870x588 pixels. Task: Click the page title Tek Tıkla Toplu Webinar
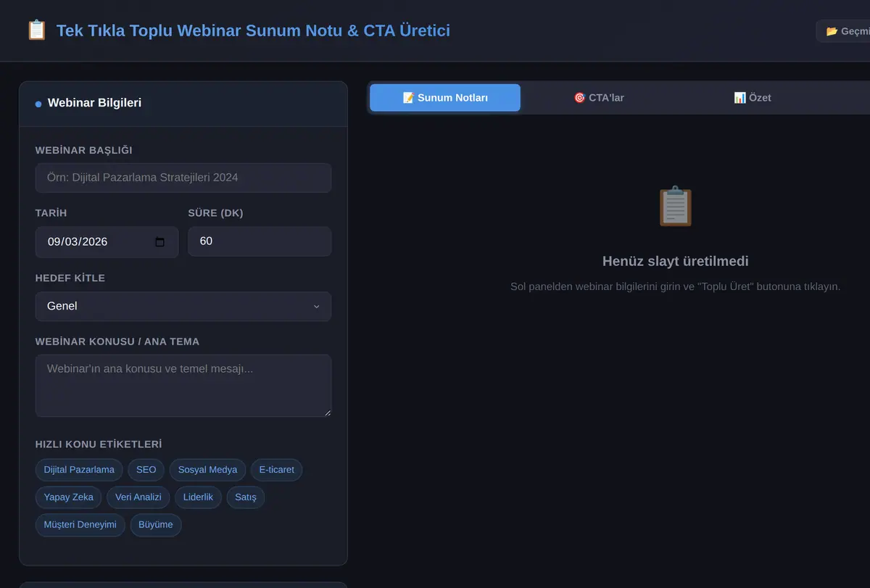pyautogui.click(x=253, y=30)
